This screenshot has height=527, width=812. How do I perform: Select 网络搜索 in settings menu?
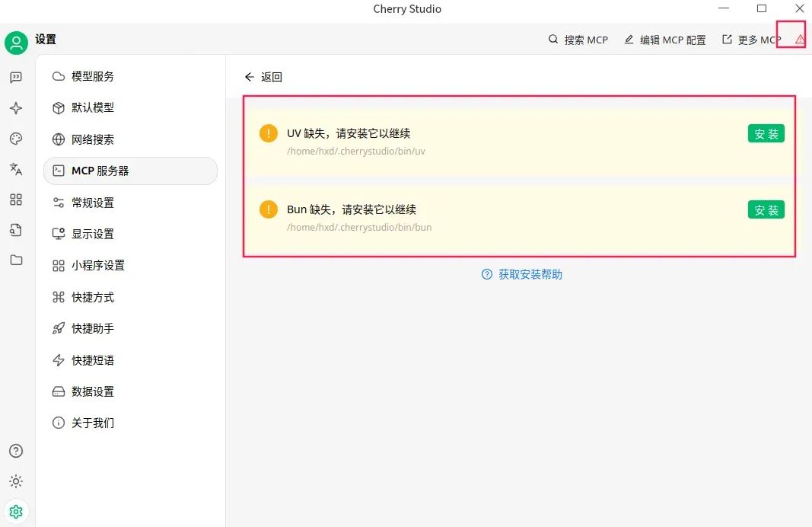pos(130,139)
